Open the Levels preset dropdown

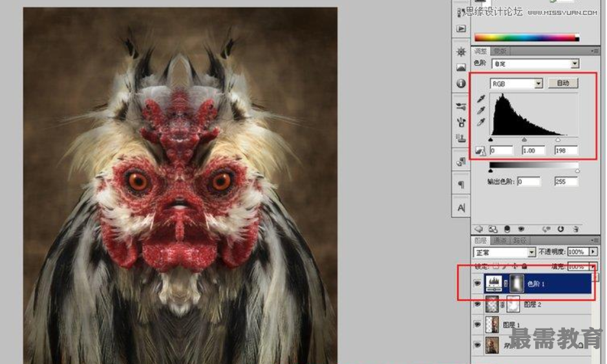(575, 63)
